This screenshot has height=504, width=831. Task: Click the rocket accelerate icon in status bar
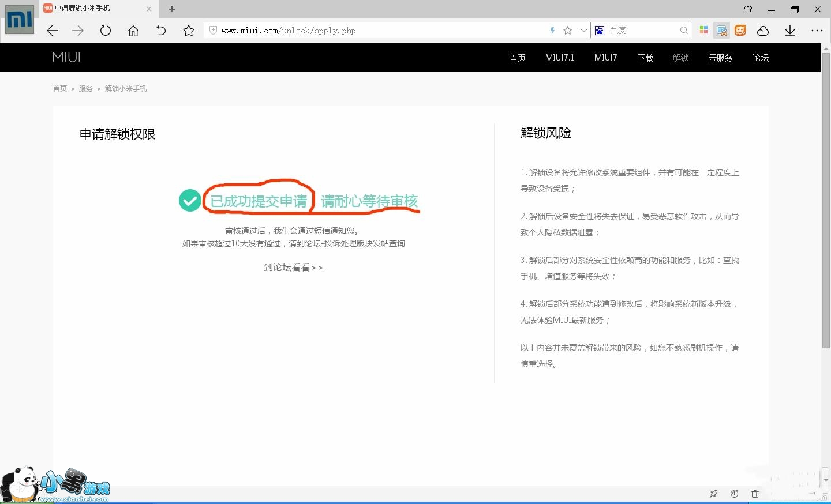click(714, 494)
